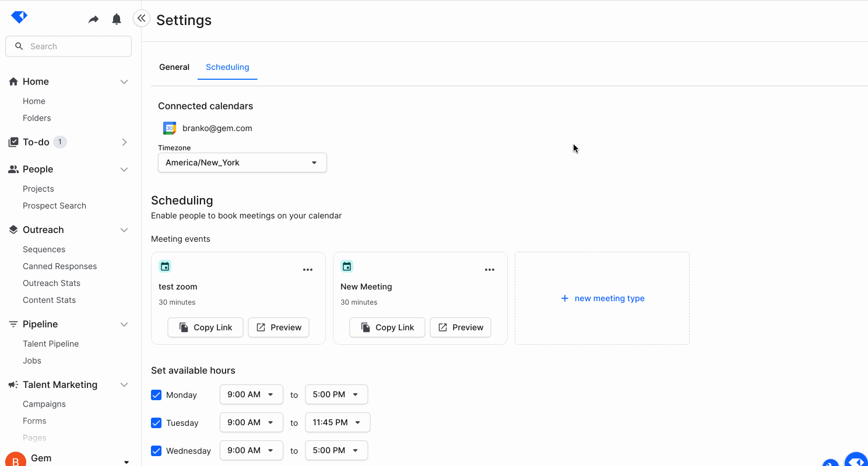The image size is (868, 466).
Task: Click the share arrow icon in sidebar
Action: pyautogui.click(x=93, y=20)
